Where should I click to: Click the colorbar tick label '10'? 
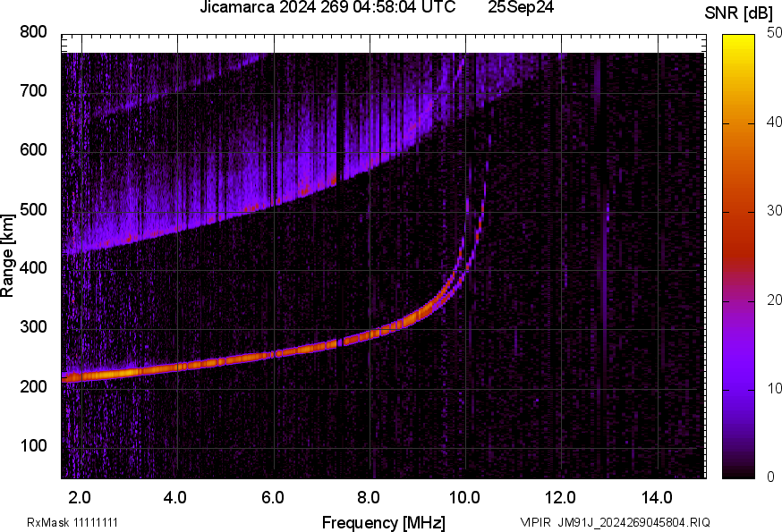coord(774,388)
